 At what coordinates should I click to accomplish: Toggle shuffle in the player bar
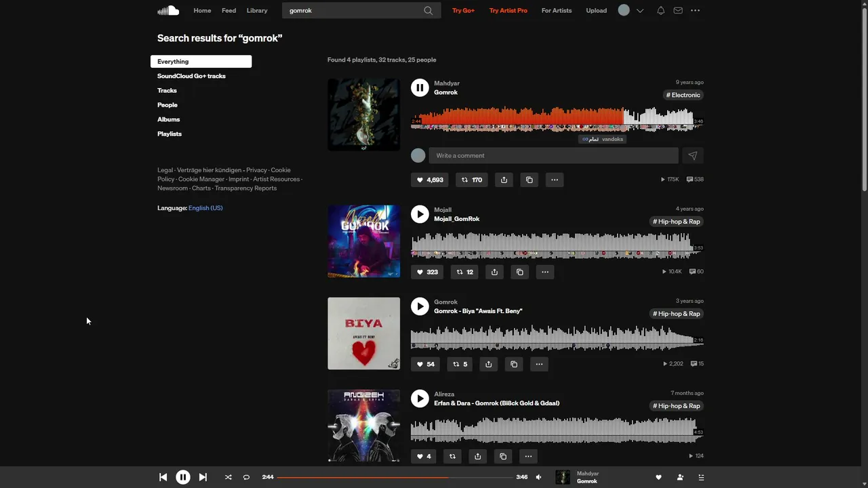(x=229, y=477)
